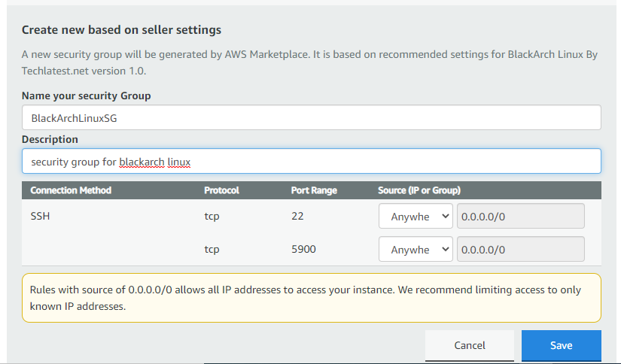Click the port 22 cell
Viewport: 621px width, 364px height.
click(x=297, y=216)
